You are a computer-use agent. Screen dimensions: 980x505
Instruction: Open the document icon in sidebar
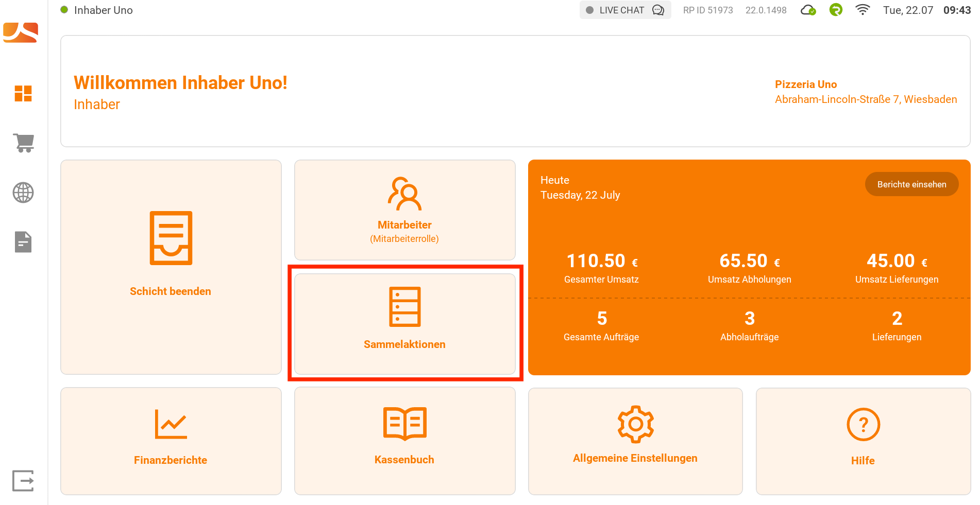click(x=23, y=242)
